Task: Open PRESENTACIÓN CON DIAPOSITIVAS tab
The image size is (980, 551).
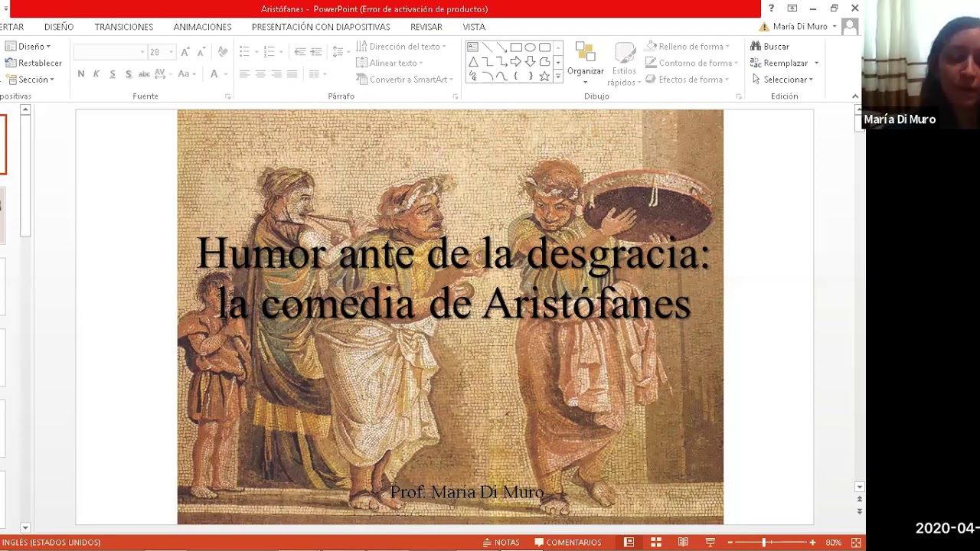Action: pyautogui.click(x=321, y=27)
